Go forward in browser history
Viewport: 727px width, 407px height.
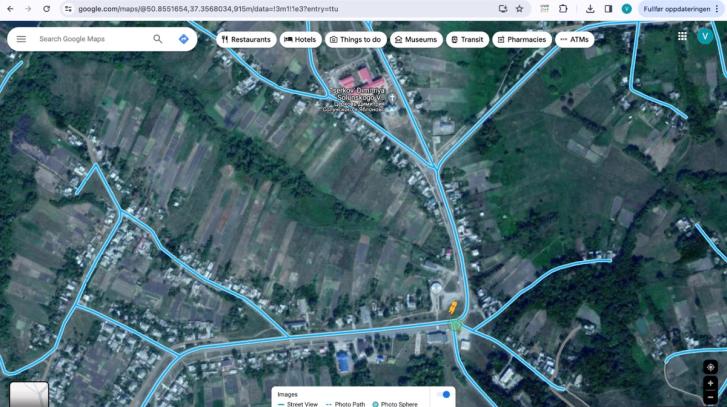pyautogui.click(x=28, y=9)
